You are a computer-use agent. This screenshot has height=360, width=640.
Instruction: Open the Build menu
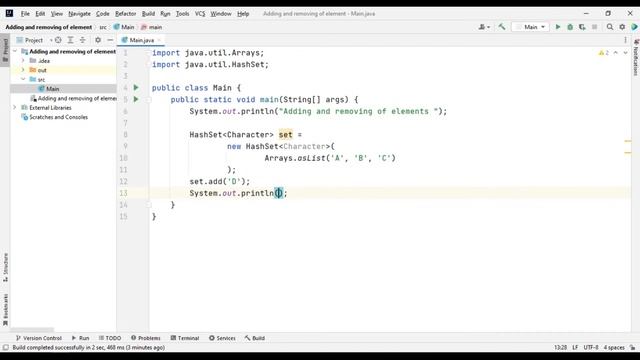[x=148, y=13]
